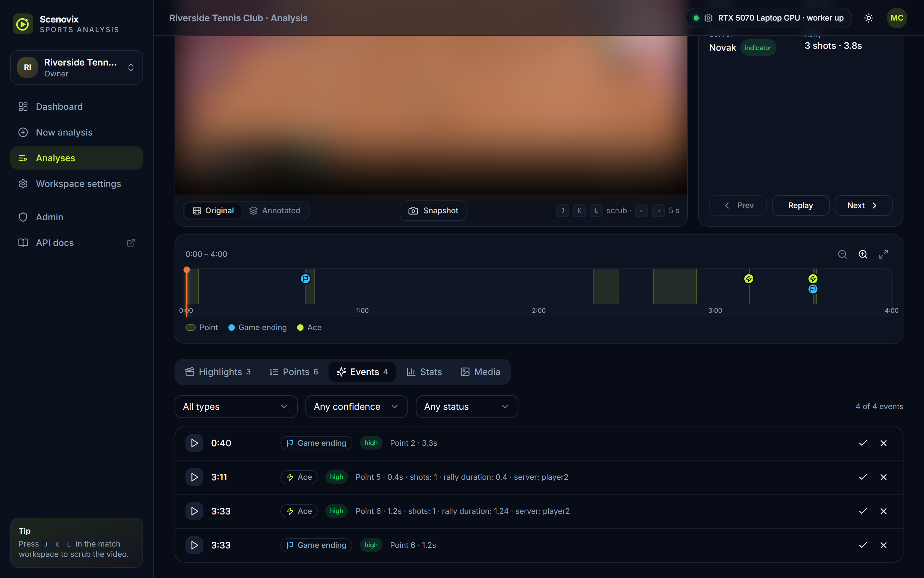This screenshot has width=924, height=578.
Task: Go to Prev point
Action: [738, 206]
